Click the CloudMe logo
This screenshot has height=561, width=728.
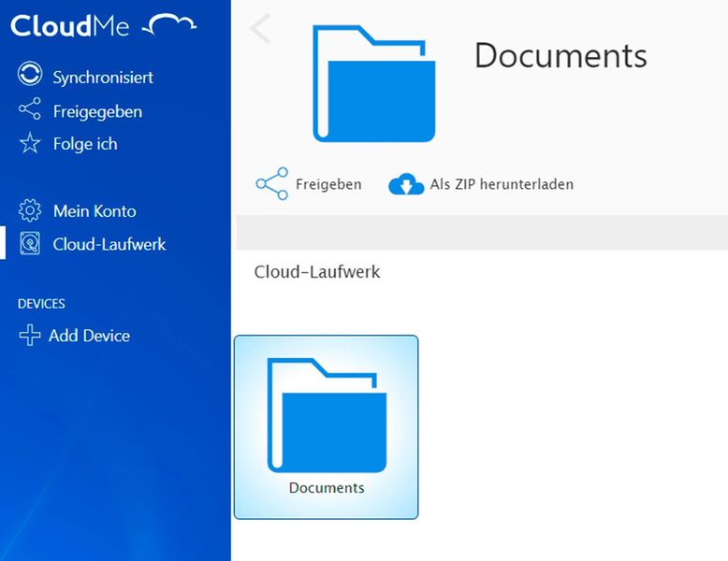coord(103,25)
